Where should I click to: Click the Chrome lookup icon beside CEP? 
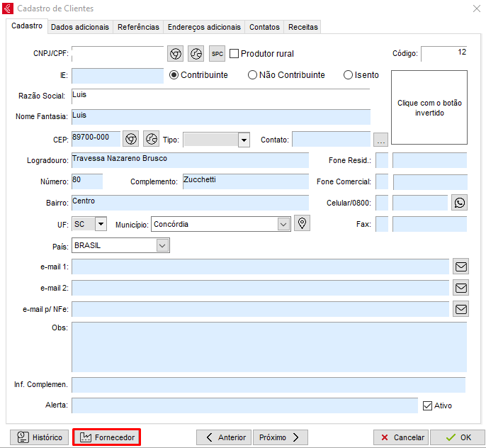tap(131, 139)
